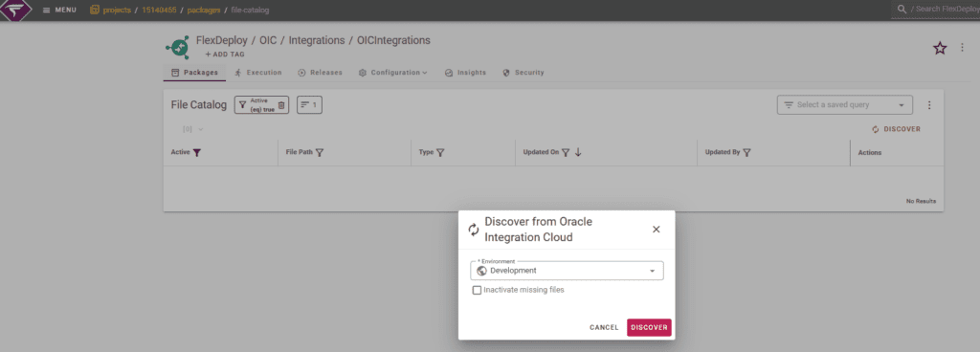
Task: Click the OICIntegrations project title
Action: tap(393, 40)
